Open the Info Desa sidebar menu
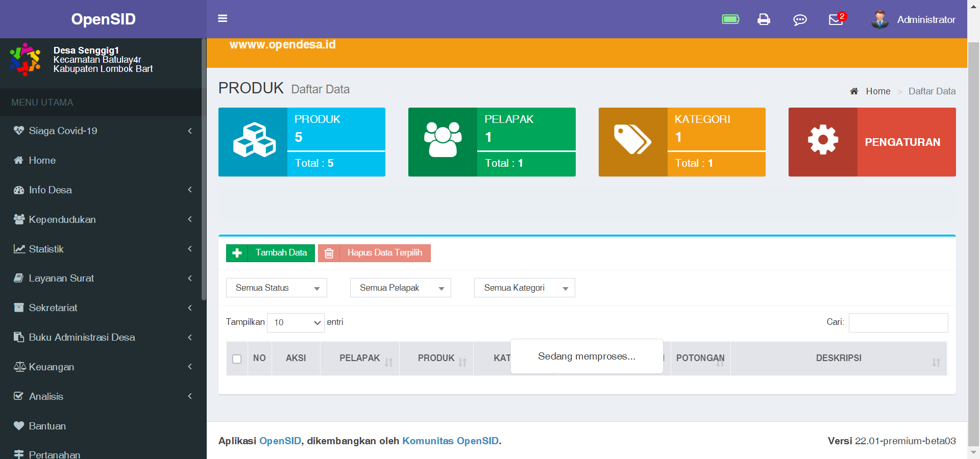980x459 pixels. pyautogui.click(x=102, y=190)
